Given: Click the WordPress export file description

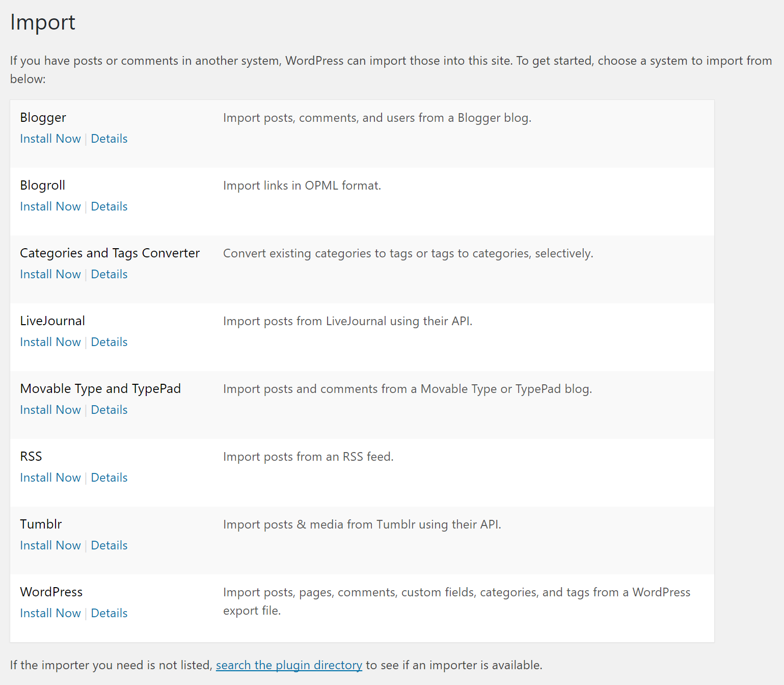Looking at the screenshot, I should [457, 601].
